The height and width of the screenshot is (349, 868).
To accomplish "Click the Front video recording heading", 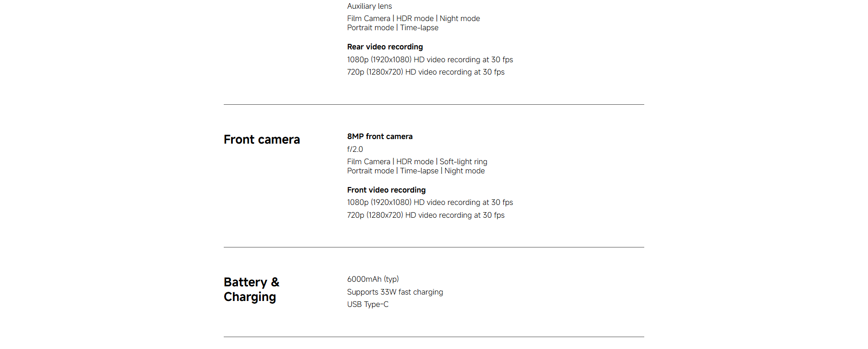I will 386,190.
